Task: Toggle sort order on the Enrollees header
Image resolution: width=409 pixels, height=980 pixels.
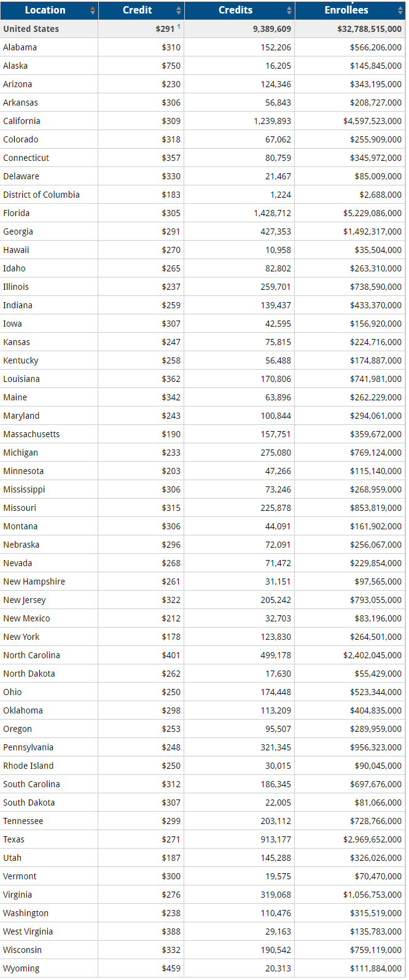Action: pyautogui.click(x=347, y=10)
